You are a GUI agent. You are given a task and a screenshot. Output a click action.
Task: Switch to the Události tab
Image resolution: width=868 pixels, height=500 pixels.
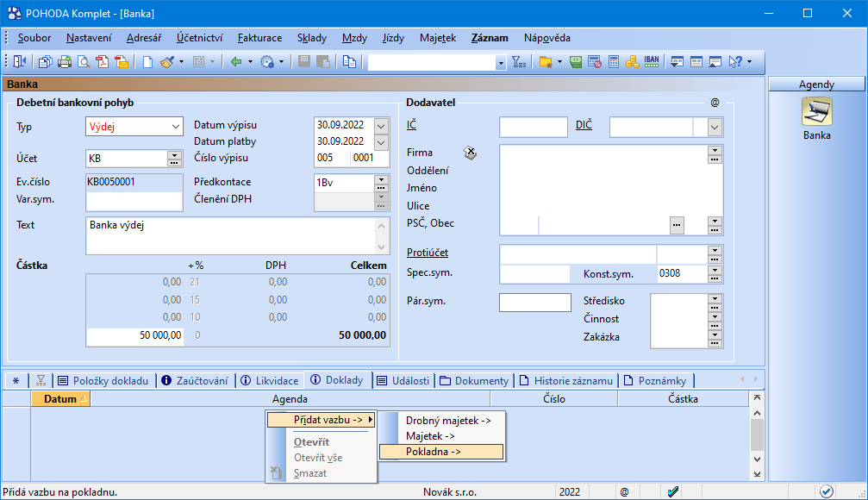click(403, 381)
